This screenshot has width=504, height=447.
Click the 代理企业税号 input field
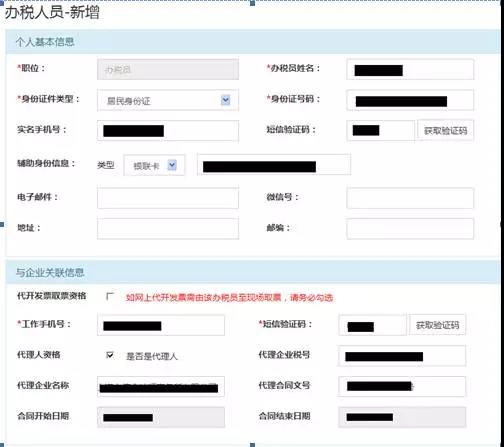click(402, 356)
